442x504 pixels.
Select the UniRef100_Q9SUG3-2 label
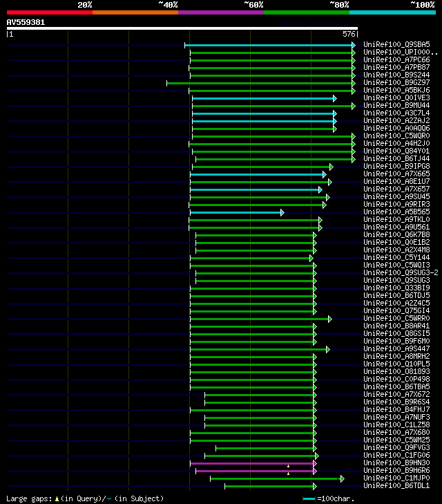401,273
